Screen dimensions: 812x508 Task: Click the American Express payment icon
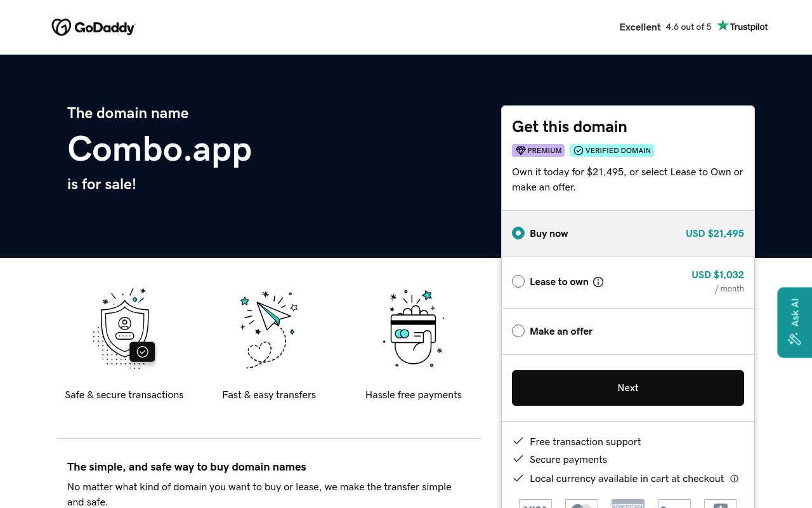pos(628,504)
